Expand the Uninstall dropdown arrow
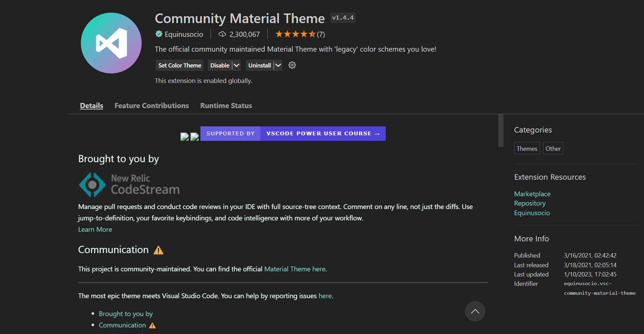 pyautogui.click(x=278, y=65)
